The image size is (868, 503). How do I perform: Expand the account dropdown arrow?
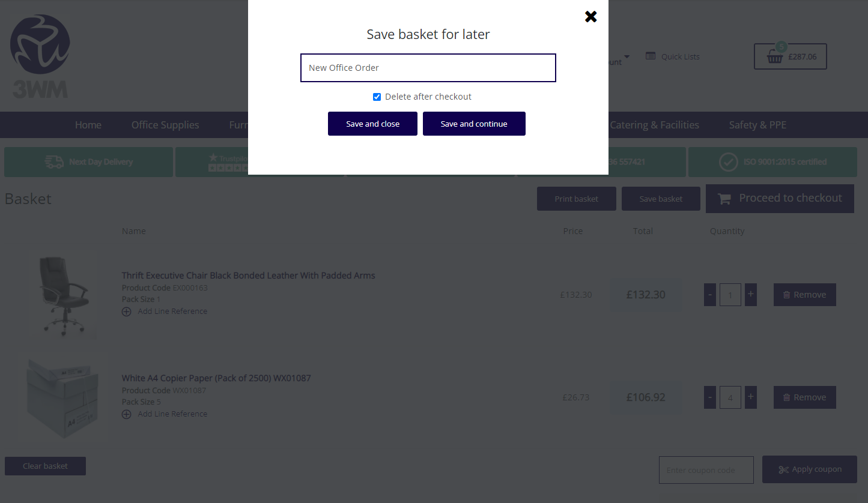pos(627,57)
